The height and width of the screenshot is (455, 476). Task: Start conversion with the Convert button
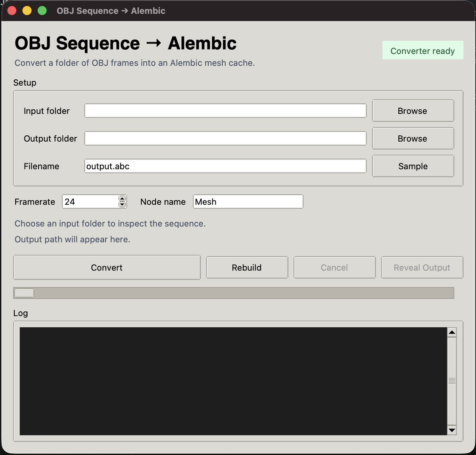pos(107,268)
